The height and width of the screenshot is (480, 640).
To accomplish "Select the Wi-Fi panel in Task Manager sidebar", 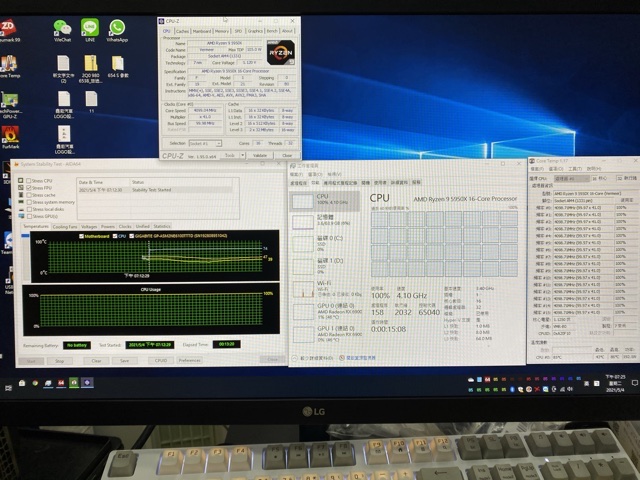I will click(x=326, y=289).
